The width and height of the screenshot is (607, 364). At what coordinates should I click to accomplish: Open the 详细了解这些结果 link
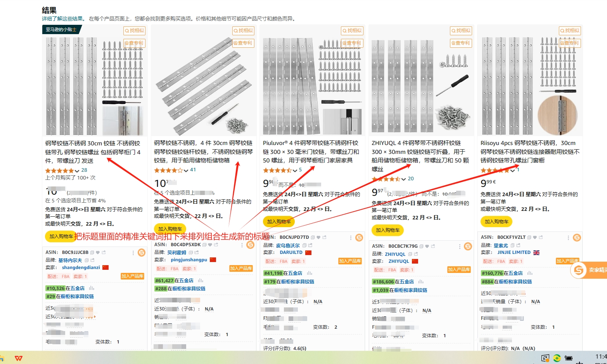63,19
